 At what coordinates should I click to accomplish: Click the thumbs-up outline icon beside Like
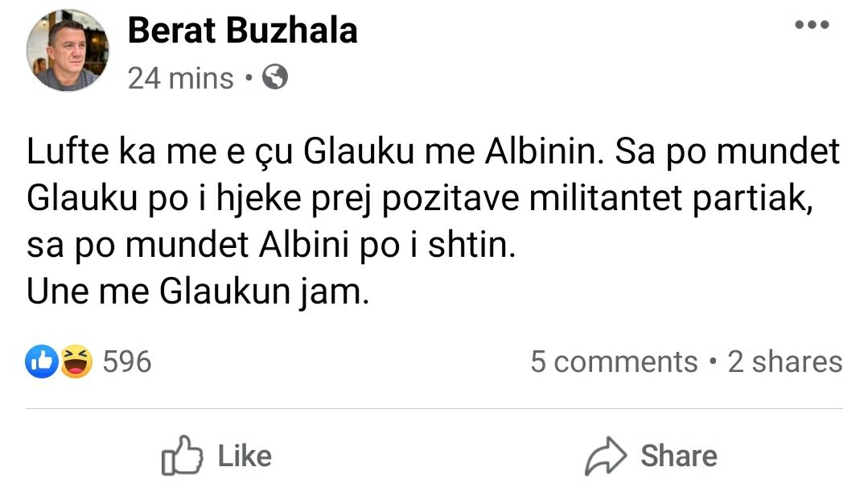pyautogui.click(x=180, y=457)
